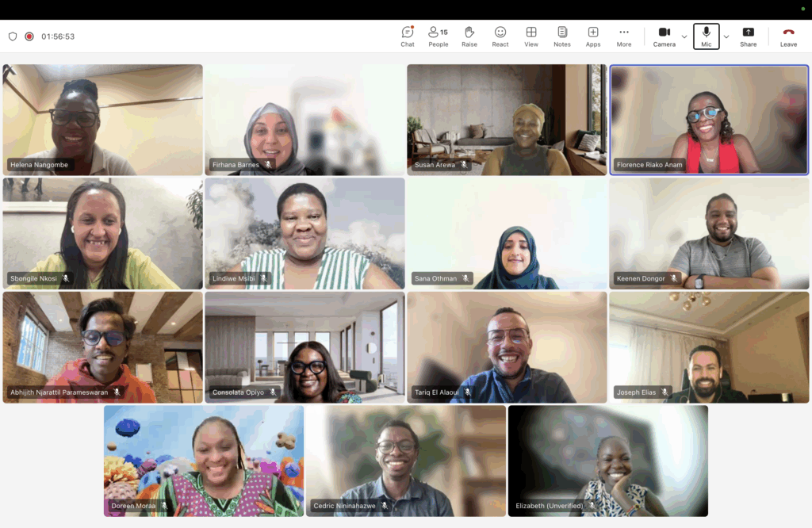The width and height of the screenshot is (812, 528).
Task: Select Florence Riako Anam's video tile
Action: click(709, 119)
